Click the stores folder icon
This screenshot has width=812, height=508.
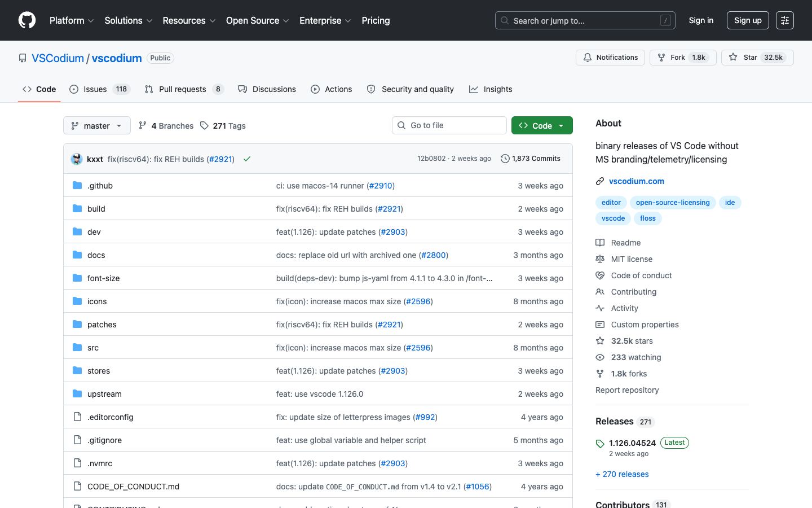click(77, 371)
